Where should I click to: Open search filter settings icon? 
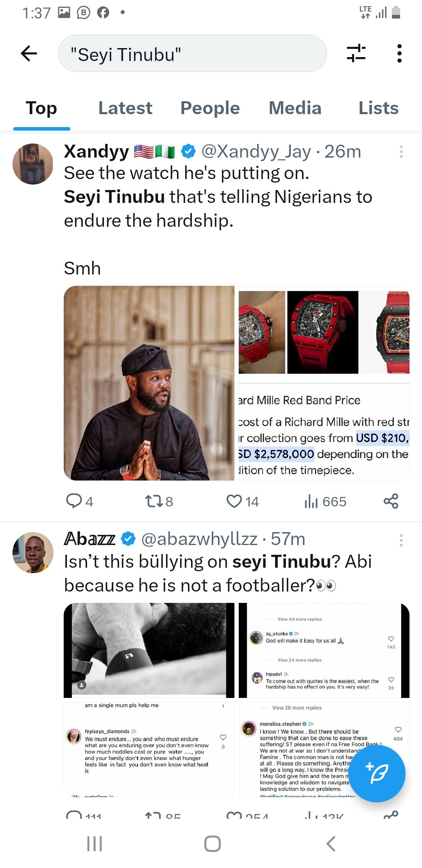pos(356,54)
